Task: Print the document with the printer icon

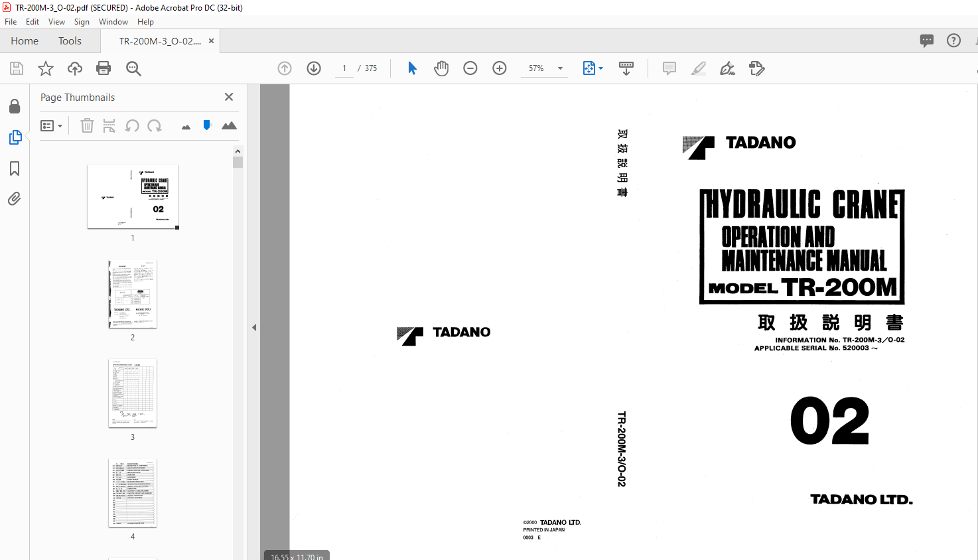Action: click(x=104, y=68)
